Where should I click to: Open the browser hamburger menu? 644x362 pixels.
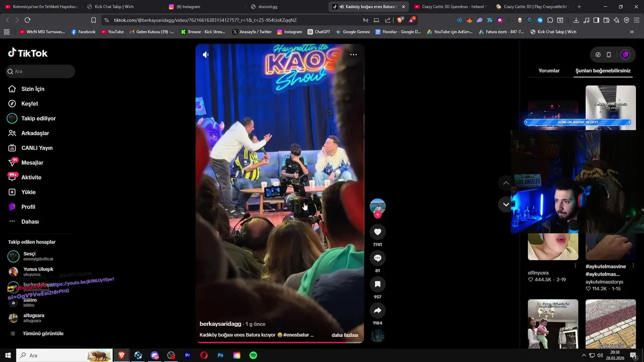636,20
